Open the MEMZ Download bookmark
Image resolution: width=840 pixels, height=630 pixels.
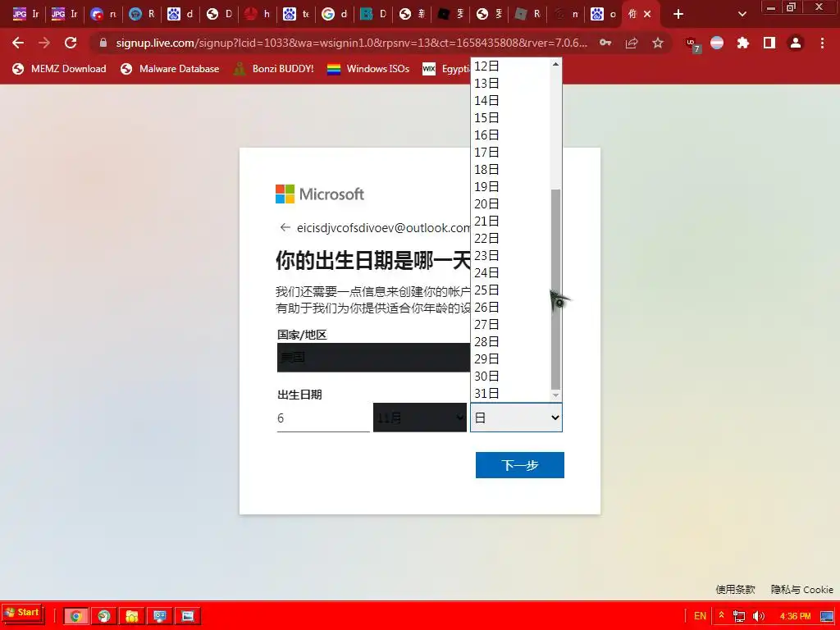pos(59,69)
